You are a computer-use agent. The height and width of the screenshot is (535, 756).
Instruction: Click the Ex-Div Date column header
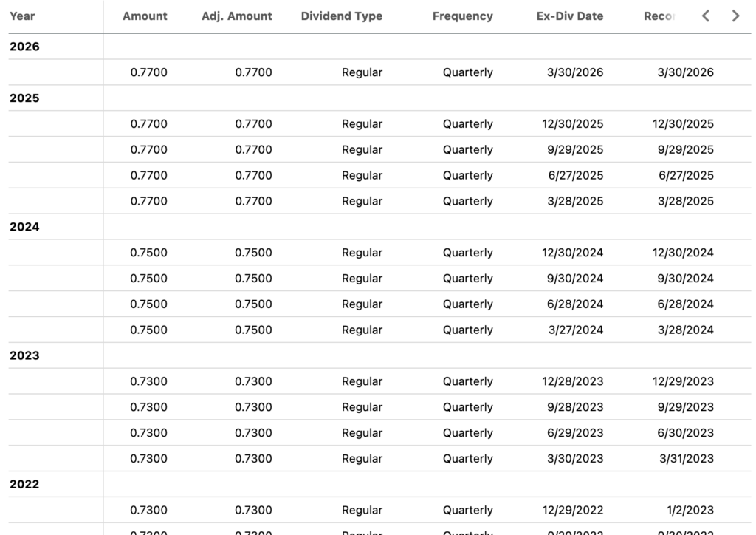(570, 16)
